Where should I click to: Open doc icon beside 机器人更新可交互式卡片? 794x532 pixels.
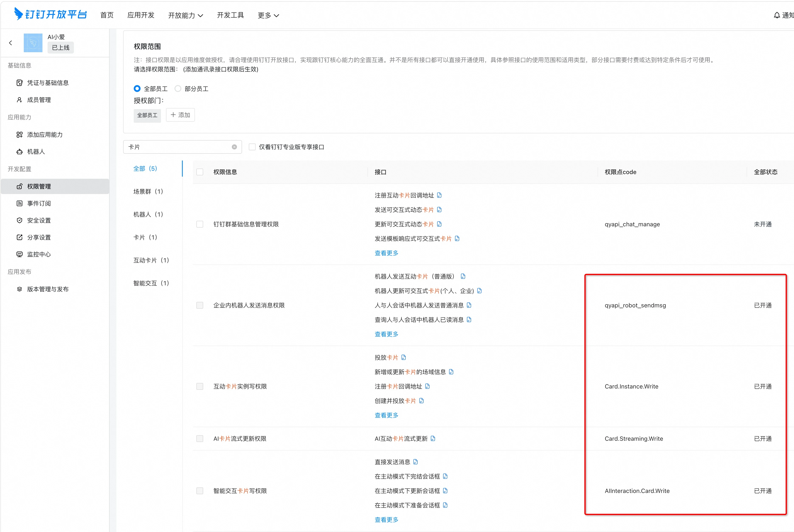[479, 291]
